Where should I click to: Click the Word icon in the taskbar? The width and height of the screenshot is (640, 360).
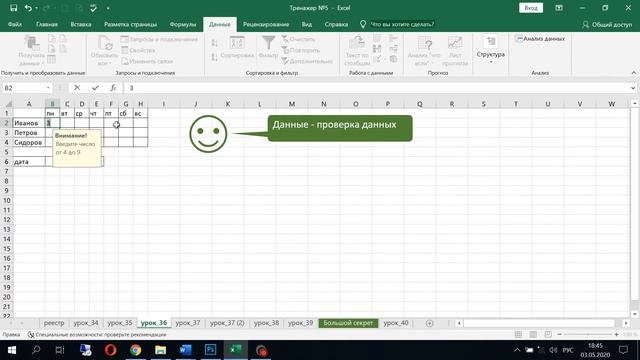[185, 350]
